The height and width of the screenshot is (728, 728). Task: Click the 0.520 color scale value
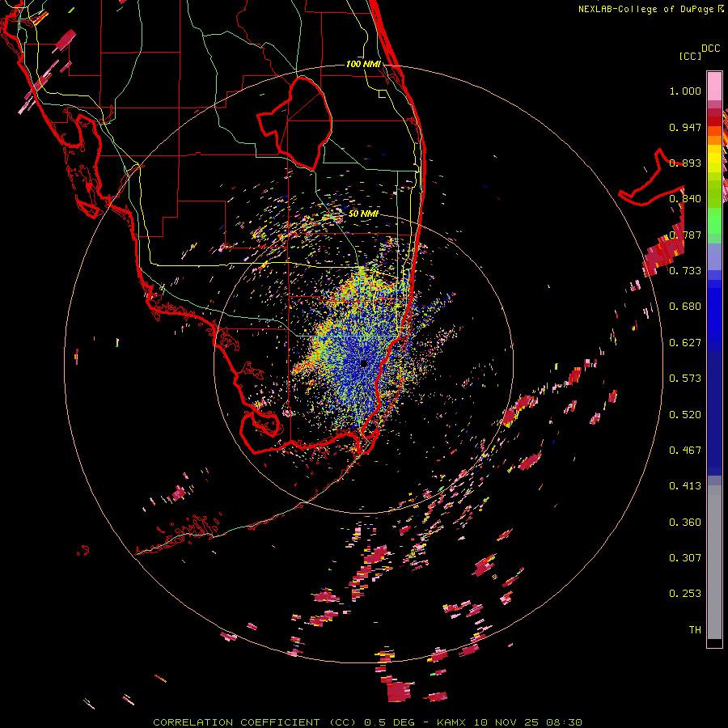(x=685, y=415)
